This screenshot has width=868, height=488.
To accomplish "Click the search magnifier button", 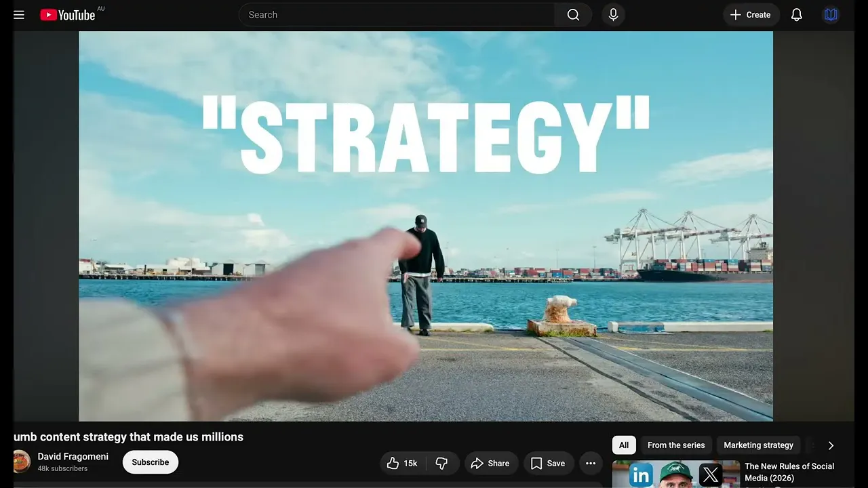I will coord(573,15).
